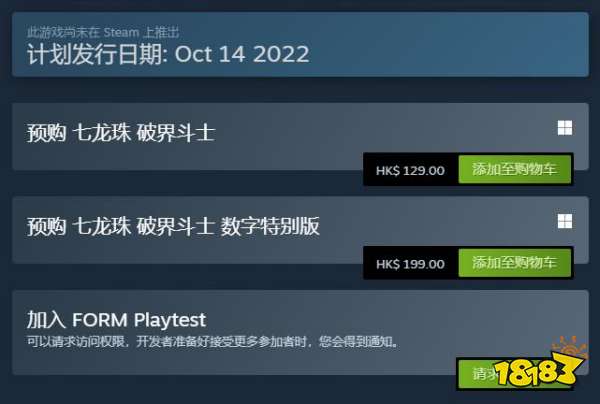Select the 加入 FORM Playtest heading

pos(116,320)
